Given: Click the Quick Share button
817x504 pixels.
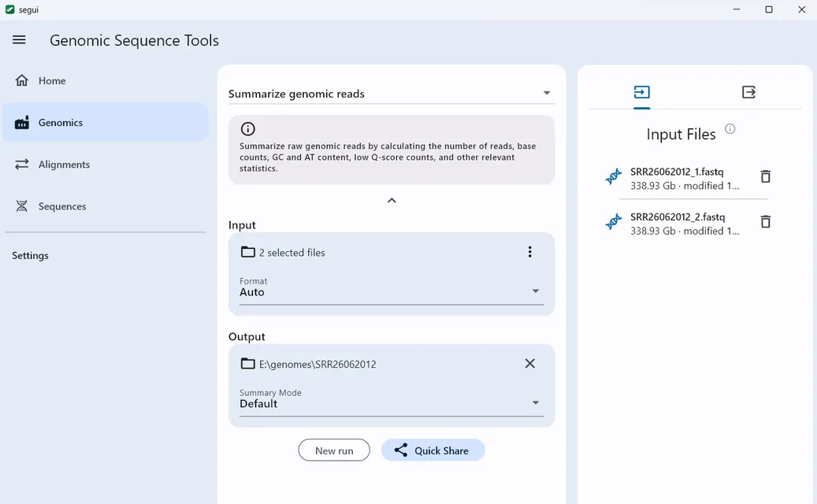Looking at the screenshot, I should [433, 450].
